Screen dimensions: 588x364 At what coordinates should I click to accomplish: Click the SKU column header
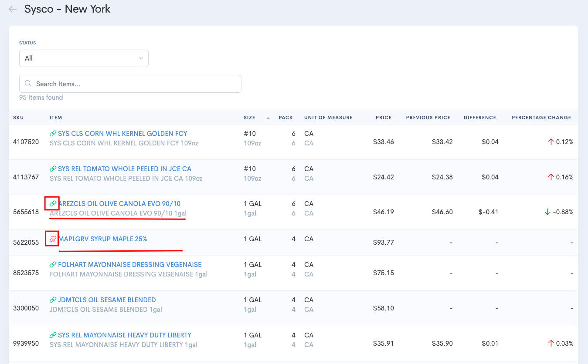[x=18, y=118]
